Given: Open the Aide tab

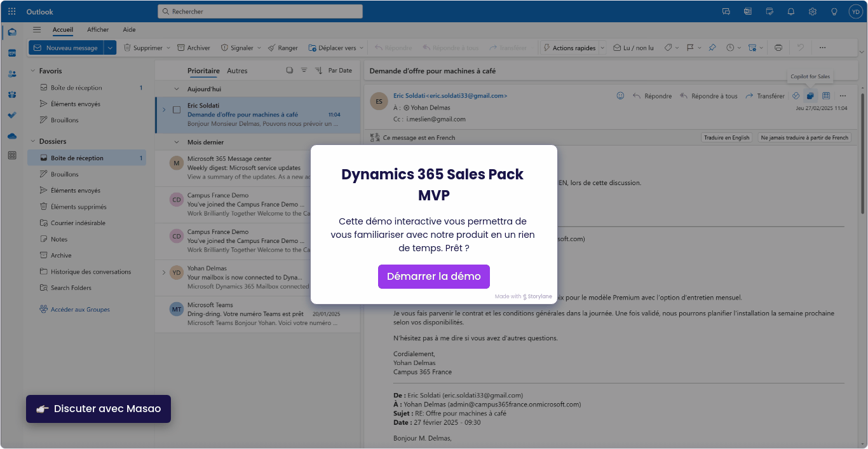Looking at the screenshot, I should 129,29.
